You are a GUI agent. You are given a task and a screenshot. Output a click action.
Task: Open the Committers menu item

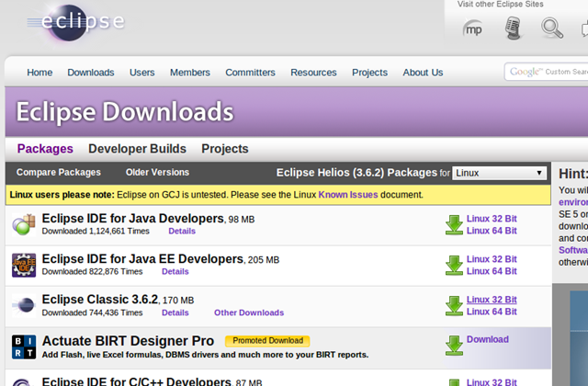(x=250, y=73)
